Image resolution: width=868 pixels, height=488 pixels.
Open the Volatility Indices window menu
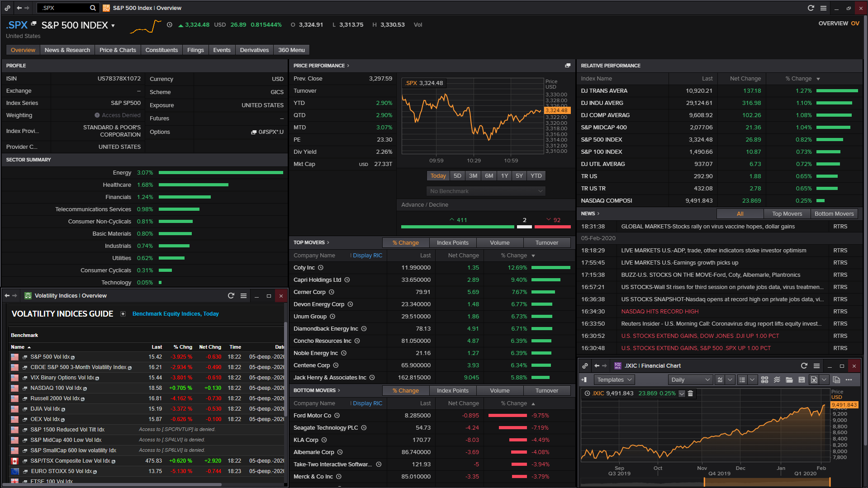click(x=243, y=296)
